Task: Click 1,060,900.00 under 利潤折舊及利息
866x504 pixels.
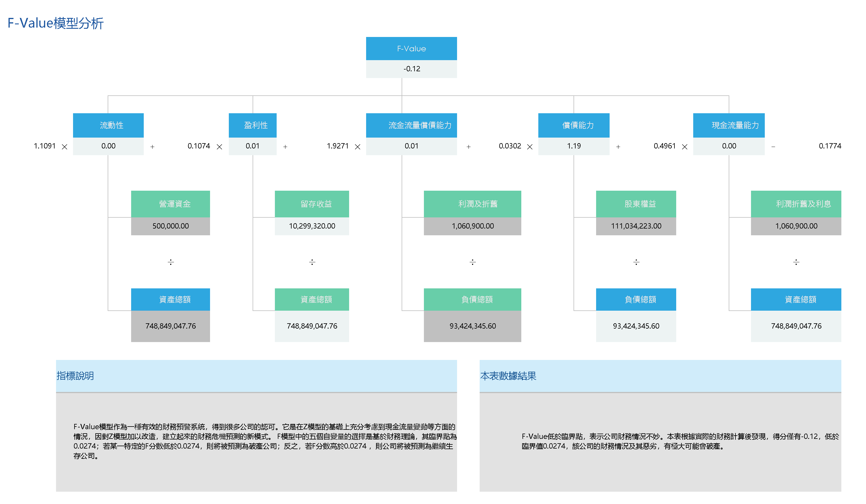Action: (x=796, y=226)
